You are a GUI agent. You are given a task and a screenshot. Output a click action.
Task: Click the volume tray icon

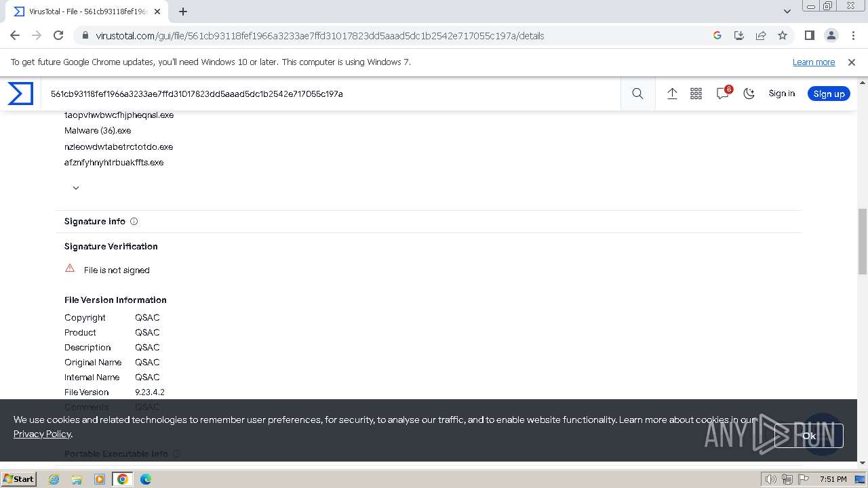tap(771, 479)
